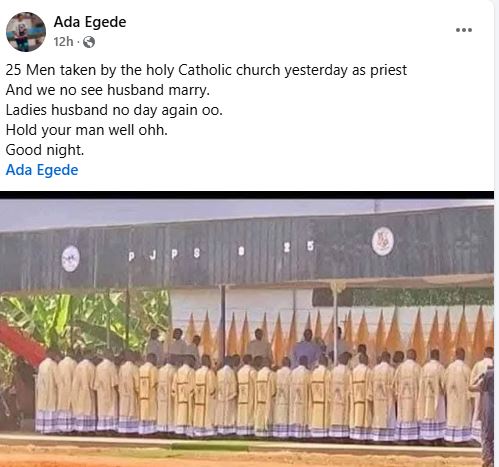499x467 pixels.
Task: Click the globe public-audience icon
Action: pos(89,42)
